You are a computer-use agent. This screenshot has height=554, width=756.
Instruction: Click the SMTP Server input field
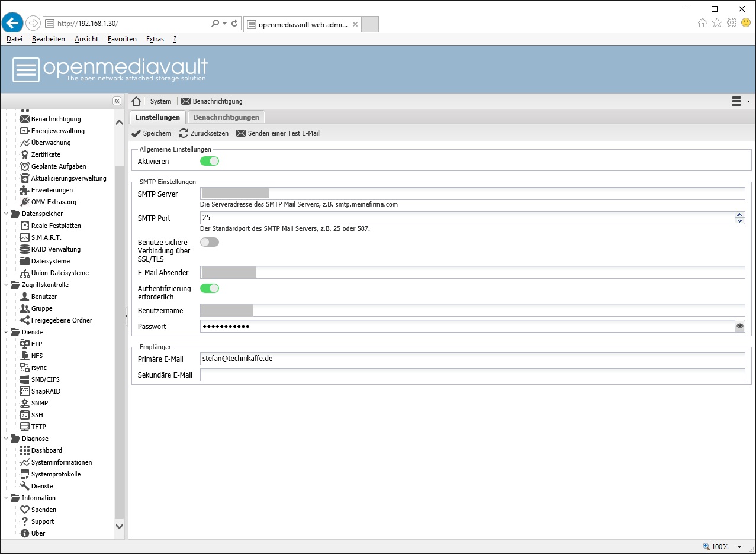point(472,194)
